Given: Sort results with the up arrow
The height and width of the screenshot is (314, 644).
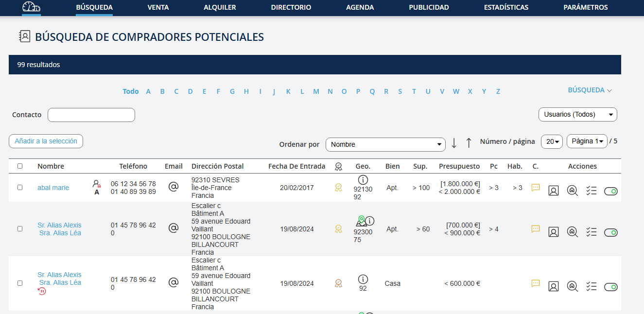Looking at the screenshot, I should [x=469, y=143].
